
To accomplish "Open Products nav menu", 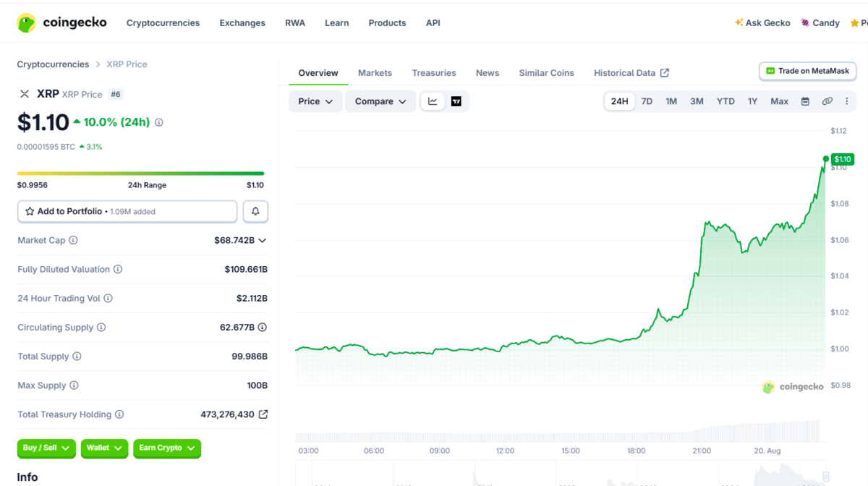I will [x=387, y=23].
